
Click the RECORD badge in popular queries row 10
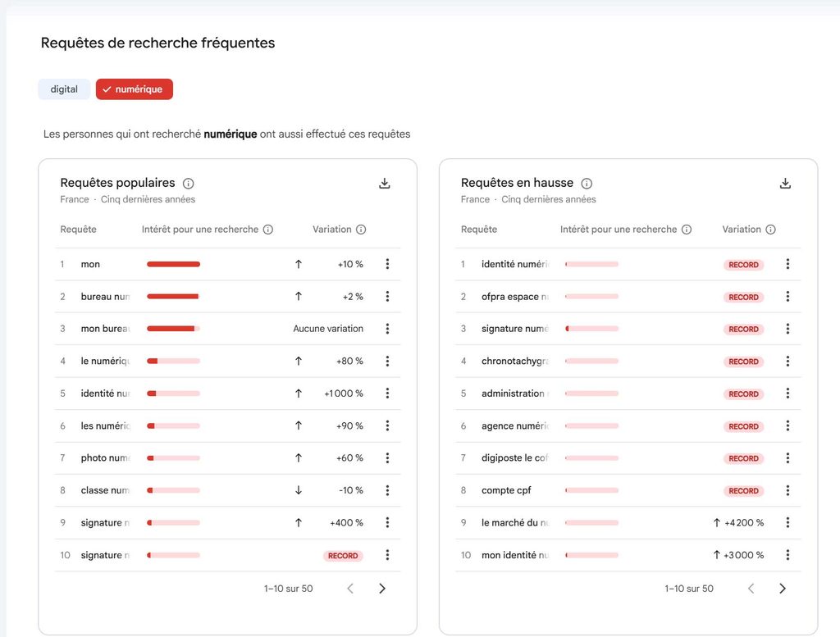tap(343, 556)
